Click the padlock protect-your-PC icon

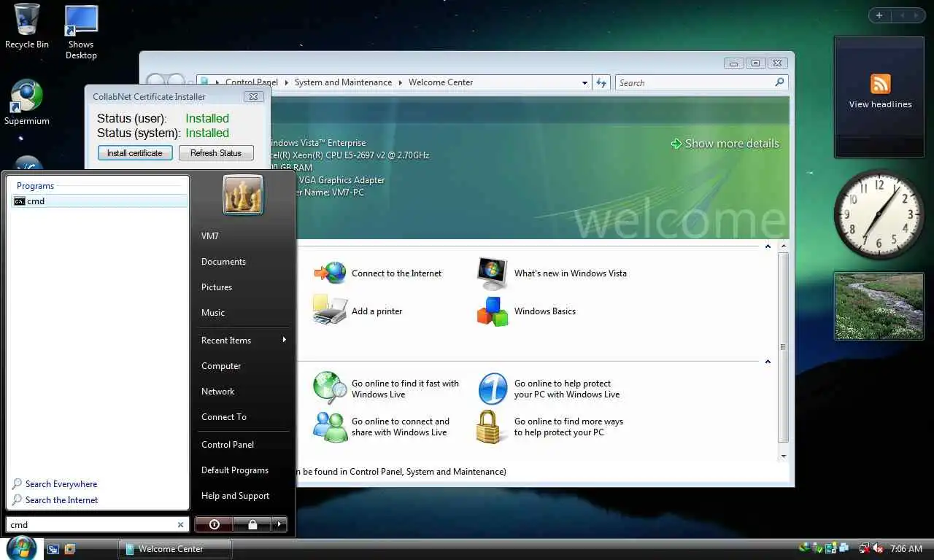click(490, 427)
